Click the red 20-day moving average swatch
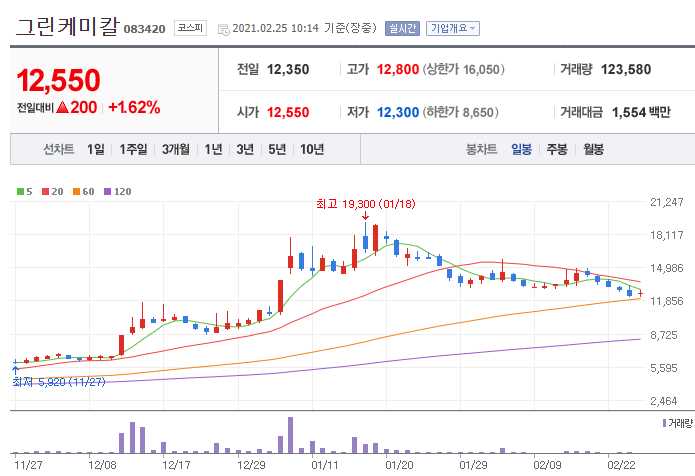This screenshot has height=476, width=695. (x=45, y=191)
